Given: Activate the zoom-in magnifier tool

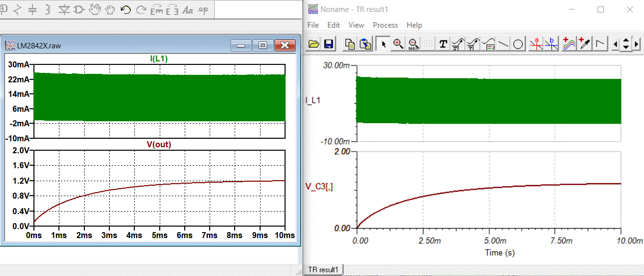Looking at the screenshot, I should (x=398, y=44).
